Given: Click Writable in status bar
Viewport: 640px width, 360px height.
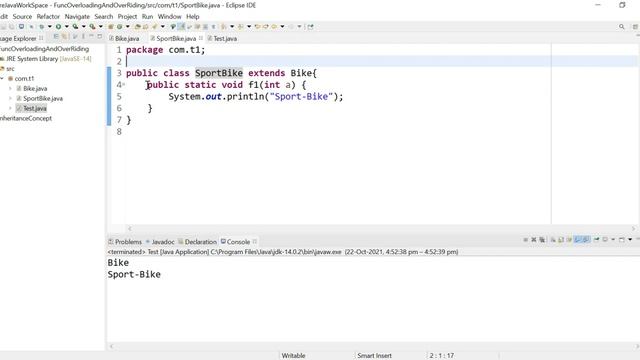Looking at the screenshot, I should (293, 356).
